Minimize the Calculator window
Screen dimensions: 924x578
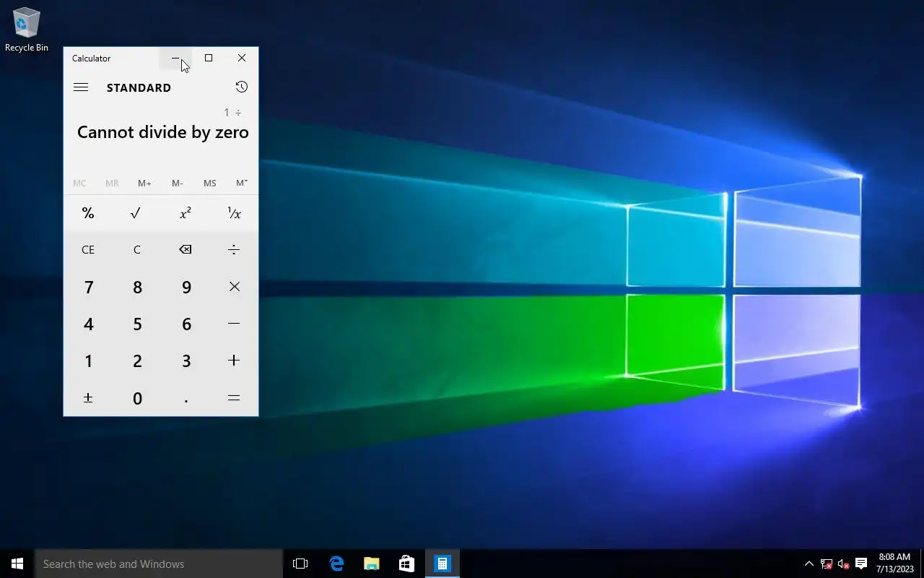(175, 59)
